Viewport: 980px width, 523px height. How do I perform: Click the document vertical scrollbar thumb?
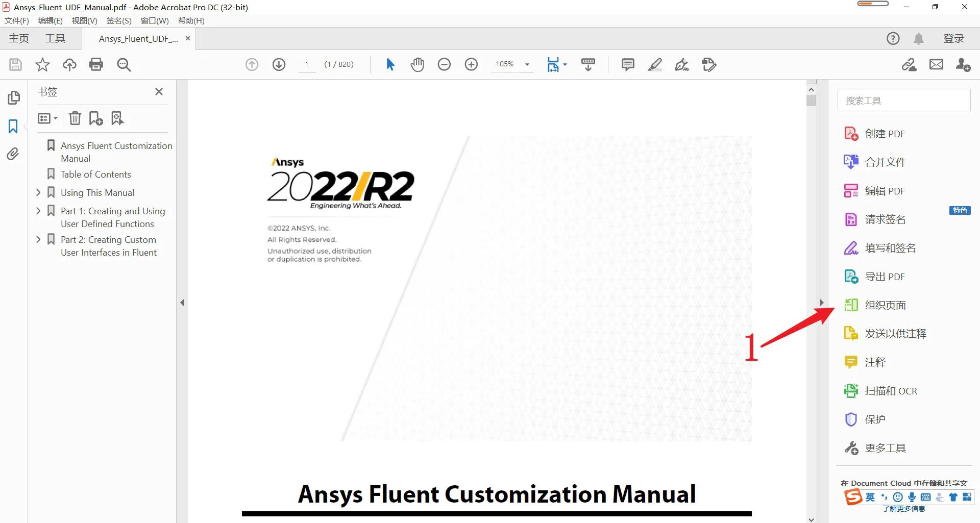[x=812, y=101]
